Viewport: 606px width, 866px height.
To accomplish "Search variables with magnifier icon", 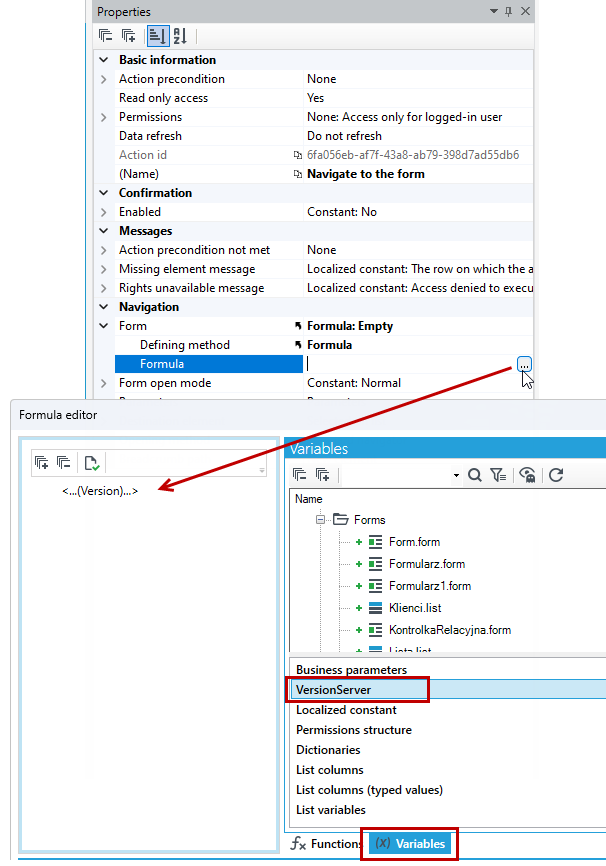I will point(475,474).
